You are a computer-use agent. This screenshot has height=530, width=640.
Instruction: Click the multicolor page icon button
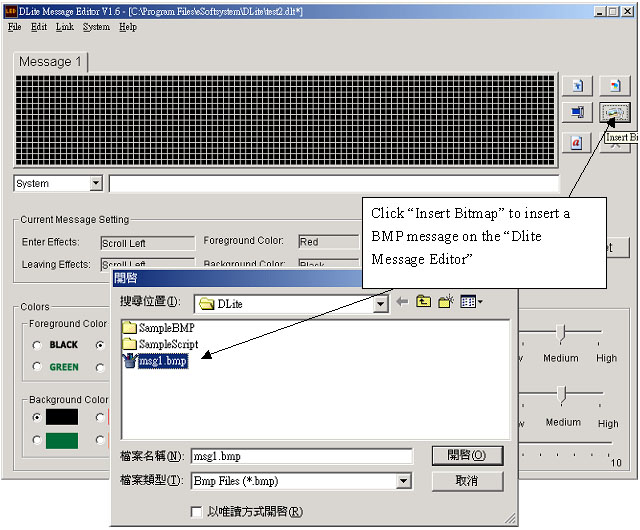coord(615,86)
